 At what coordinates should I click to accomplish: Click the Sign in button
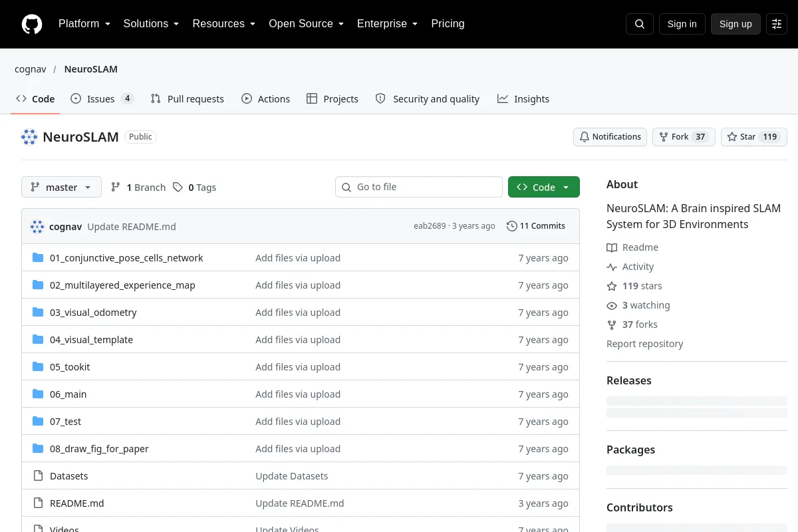[682, 24]
